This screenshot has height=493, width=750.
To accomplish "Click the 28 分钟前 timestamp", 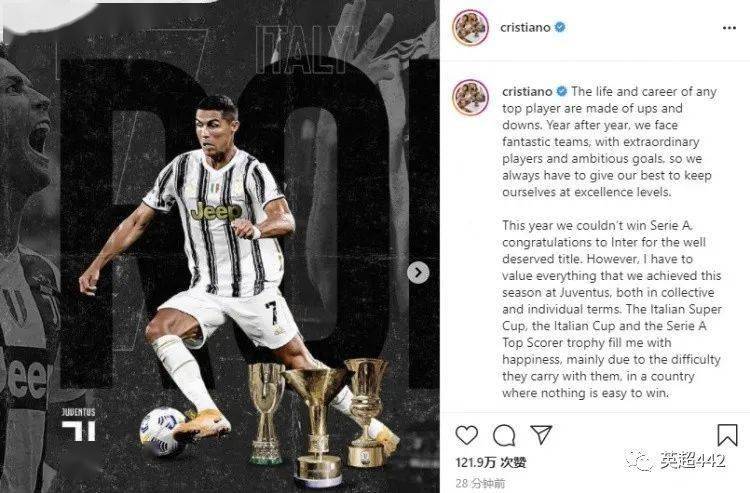I will (480, 483).
